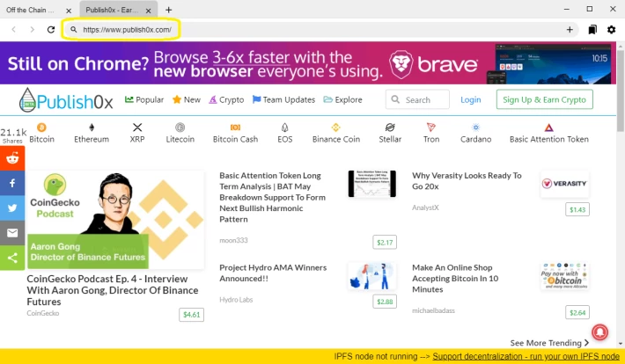Image resolution: width=625 pixels, height=364 pixels.
Task: Click the site Search field
Action: (417, 99)
